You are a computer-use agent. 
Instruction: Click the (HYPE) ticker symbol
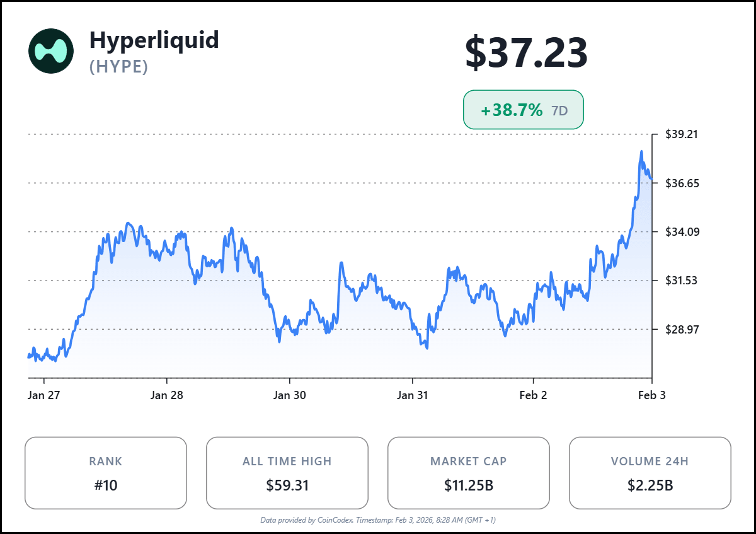point(119,66)
